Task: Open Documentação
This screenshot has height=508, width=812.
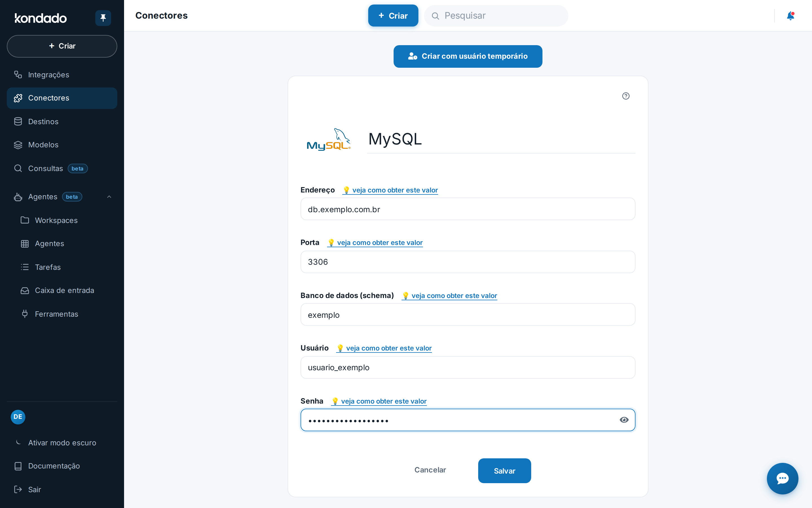Action: pos(62,466)
